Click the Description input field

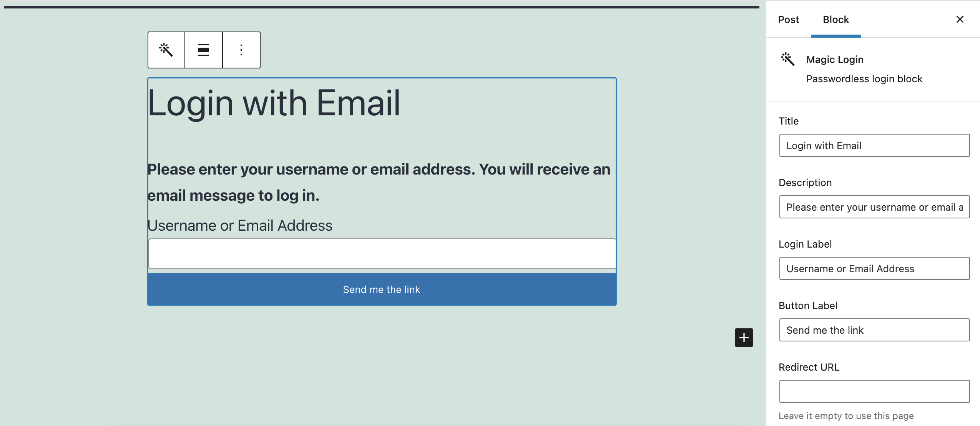pos(874,206)
